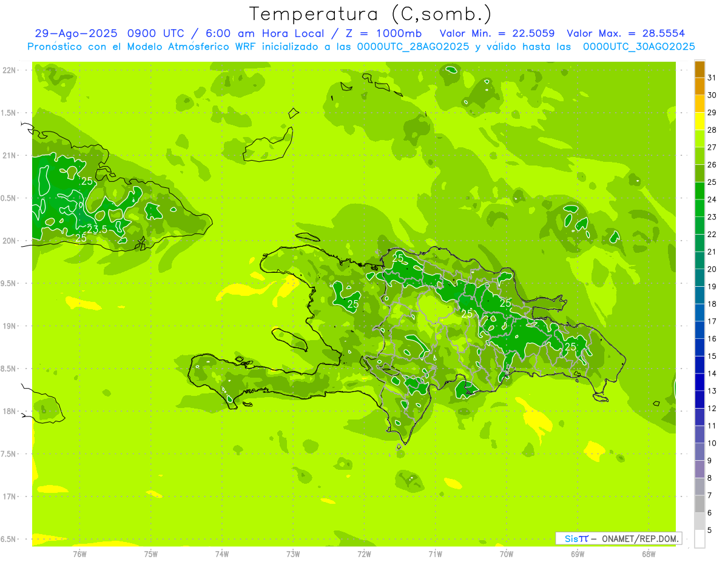
Task: Click yellow legend swatch between 28 and 29
Action: coord(699,121)
